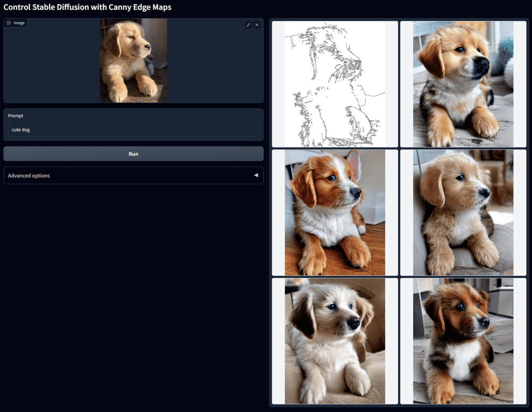
Task: Click the Image label text on upload panel
Action: click(x=19, y=23)
